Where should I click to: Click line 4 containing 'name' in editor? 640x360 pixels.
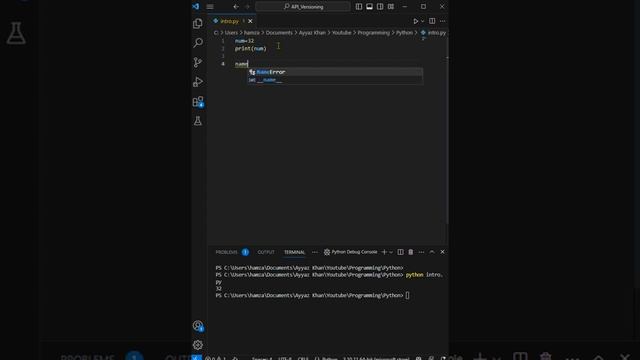click(242, 64)
